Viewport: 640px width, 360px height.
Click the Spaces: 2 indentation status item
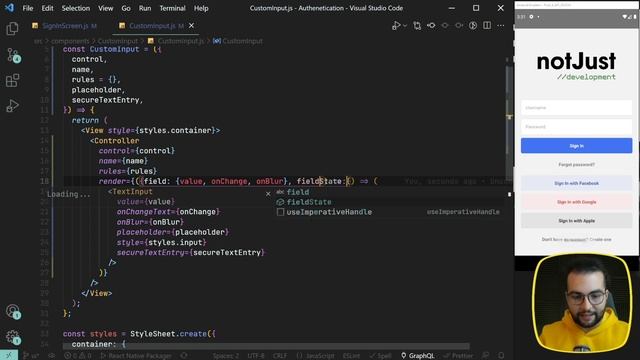pos(226,356)
